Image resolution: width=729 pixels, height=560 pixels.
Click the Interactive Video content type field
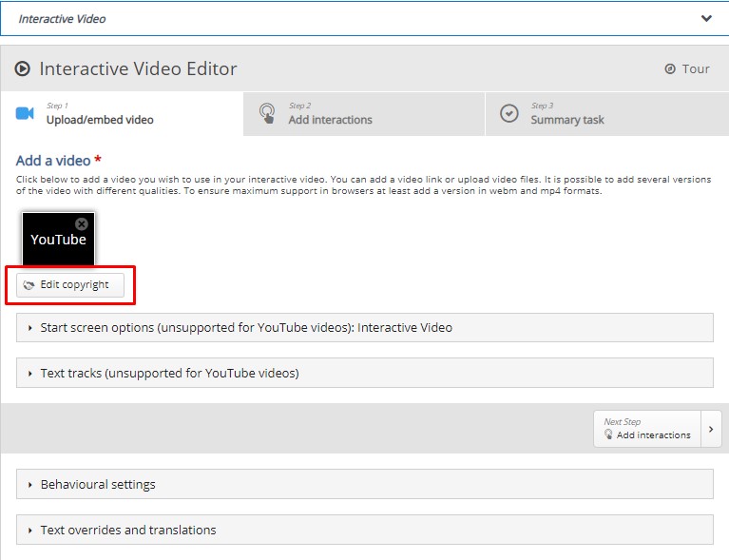352,18
